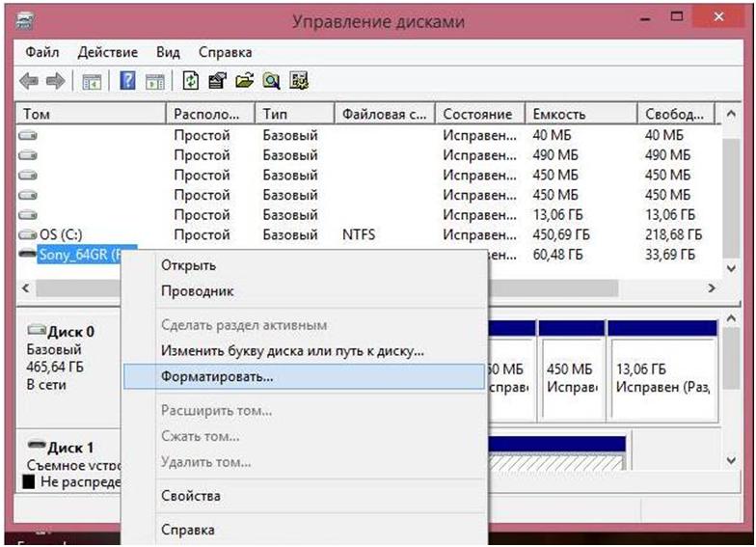Click the magnifier search toolbar icon

pyautogui.click(x=272, y=81)
